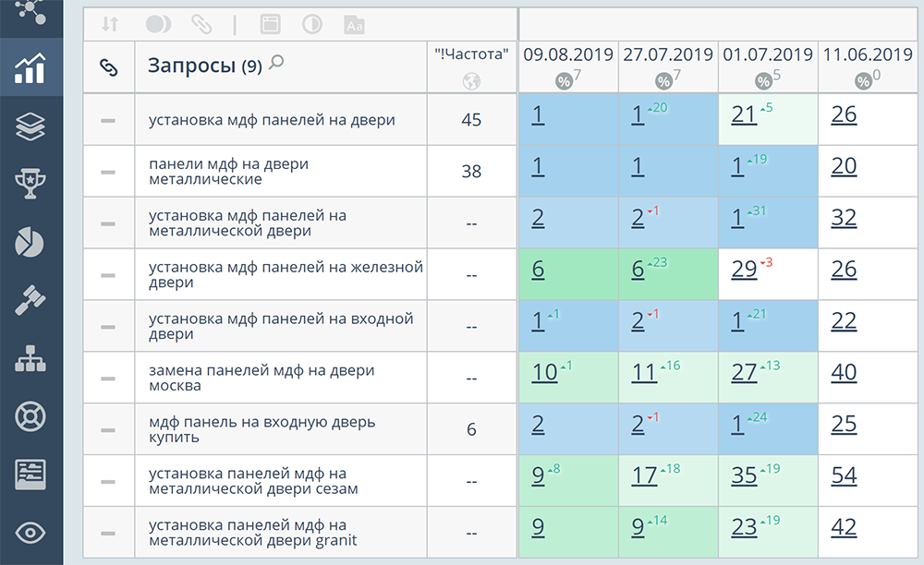Toggle the eye visibility icon at sidebar bottom
The image size is (924, 565).
click(x=32, y=531)
